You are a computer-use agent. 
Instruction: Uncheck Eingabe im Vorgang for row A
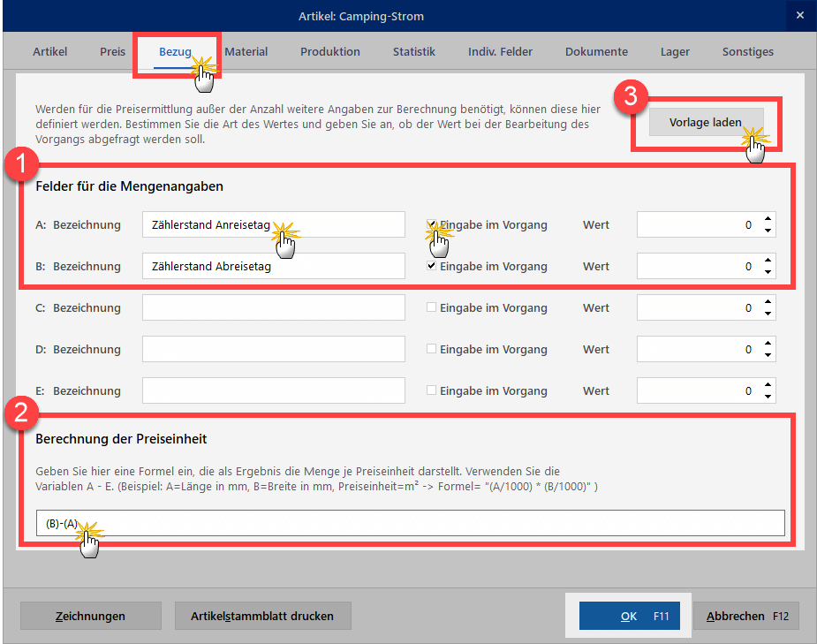[x=432, y=224]
